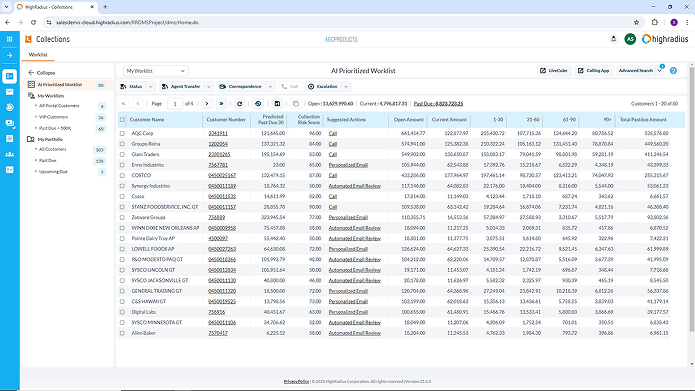The image size is (695, 391).
Task: Expand blue sidebar using the arrow icon
Action: pyautogui.click(x=9, y=55)
